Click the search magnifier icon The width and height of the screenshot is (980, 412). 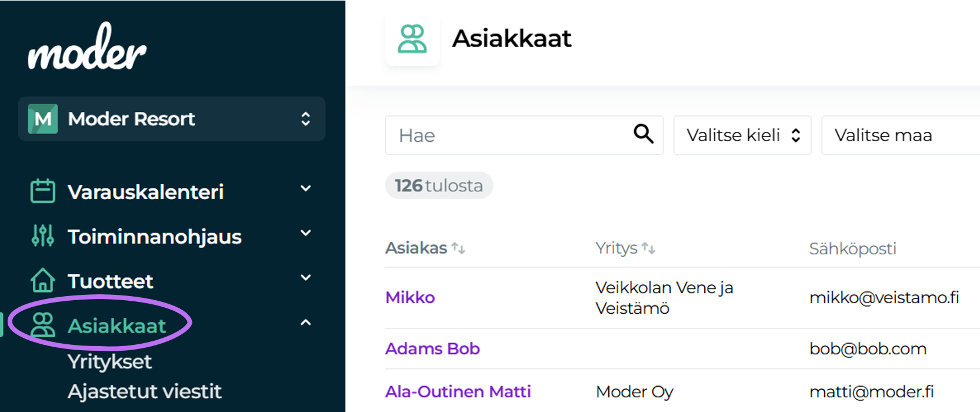coord(643,135)
